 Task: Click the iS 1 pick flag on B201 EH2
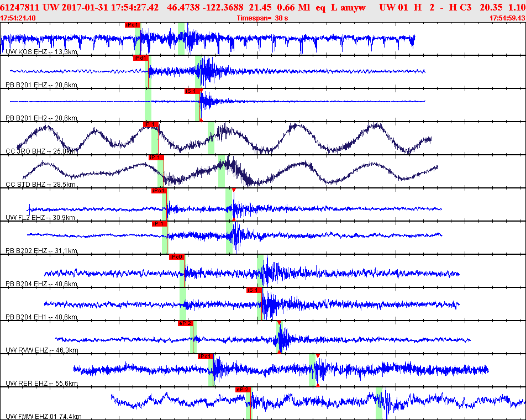click(192, 91)
